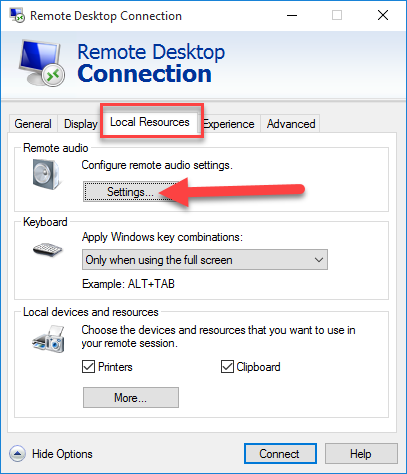This screenshot has width=407, height=474.
Task: Click the keyboard icon
Action: [48, 250]
